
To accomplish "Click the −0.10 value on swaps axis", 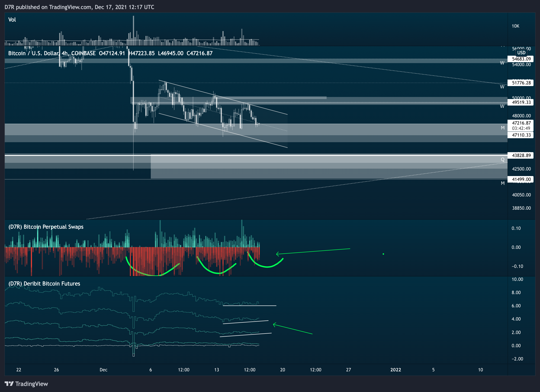I will [x=517, y=267].
